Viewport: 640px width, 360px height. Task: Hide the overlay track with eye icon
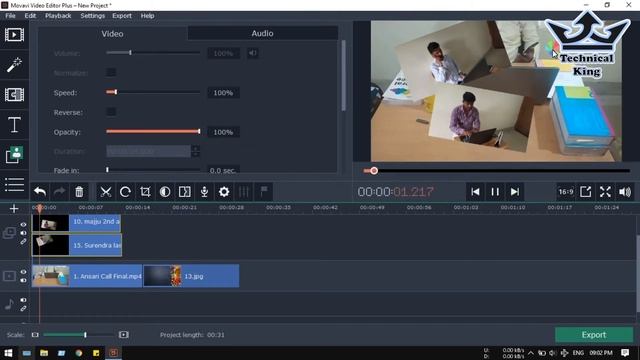tap(23, 224)
